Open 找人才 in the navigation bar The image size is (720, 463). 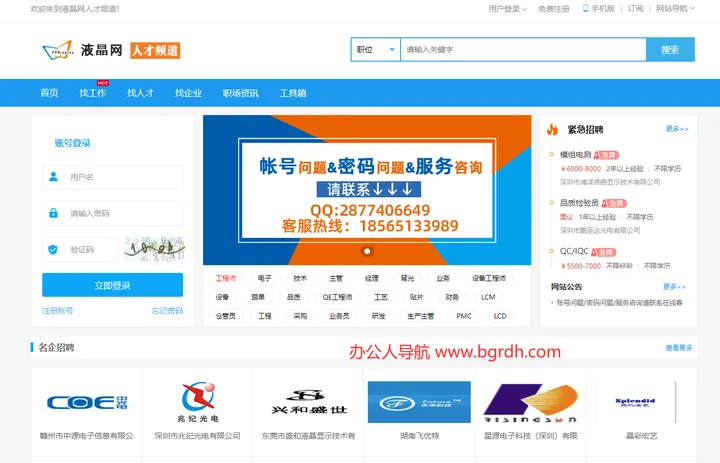[x=141, y=93]
